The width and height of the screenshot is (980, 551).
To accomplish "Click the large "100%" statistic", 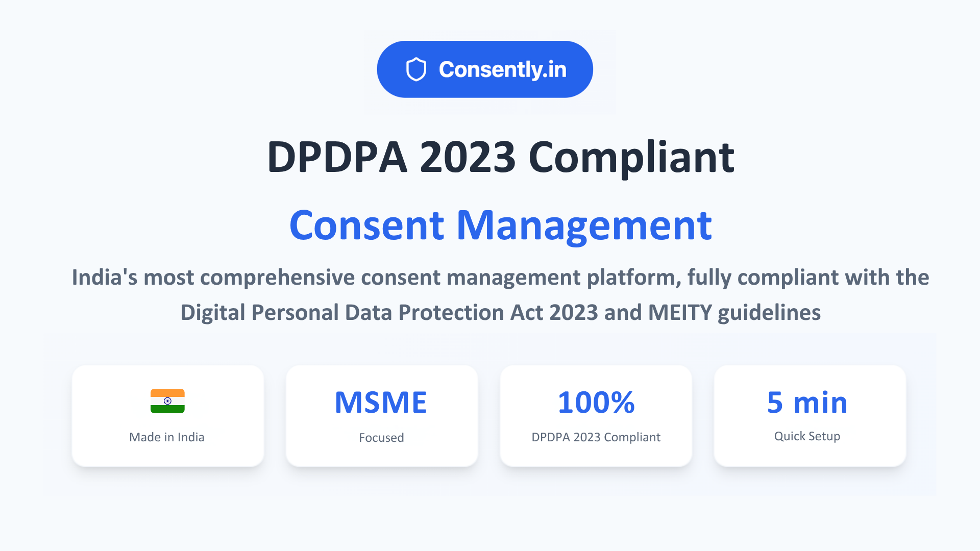I will point(596,402).
